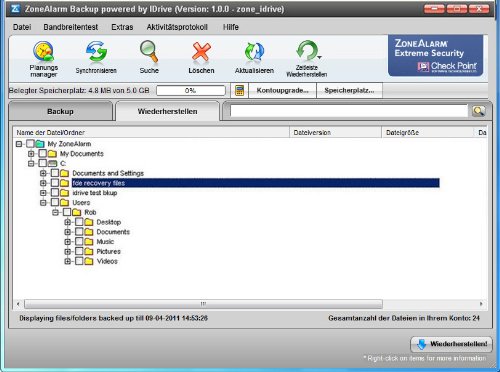
Task: Click the Music folder icon
Action: [x=89, y=242]
